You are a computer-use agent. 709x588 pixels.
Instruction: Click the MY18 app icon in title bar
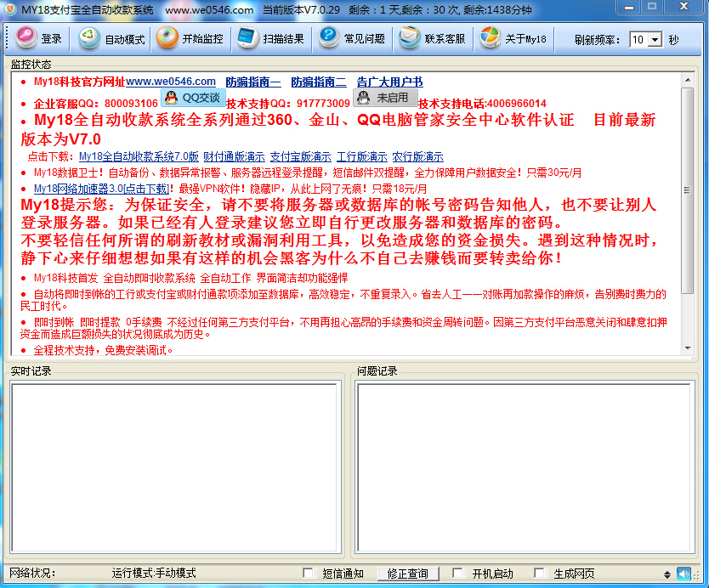point(10,9)
